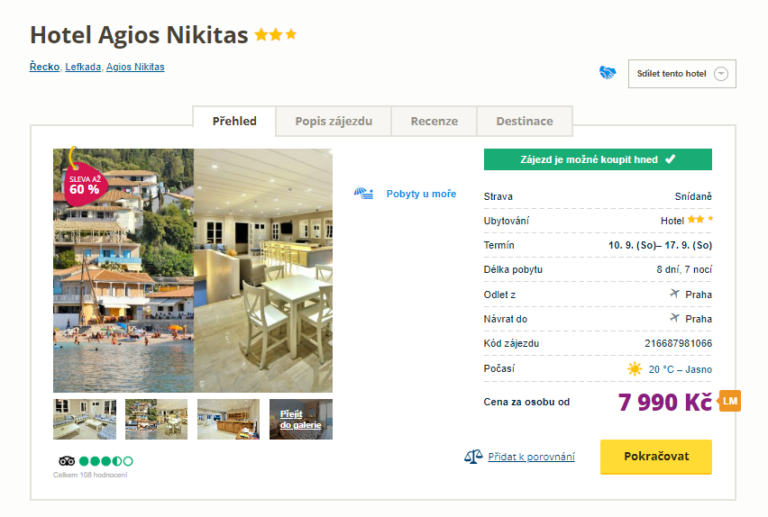
Task: Click the 'Přidat k porovnání' link
Action: (531, 457)
